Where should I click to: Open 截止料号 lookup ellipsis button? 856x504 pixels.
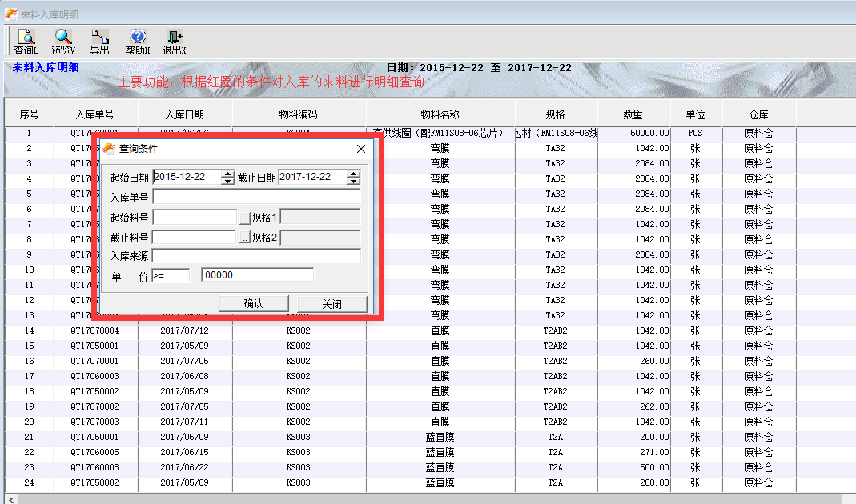click(x=244, y=238)
